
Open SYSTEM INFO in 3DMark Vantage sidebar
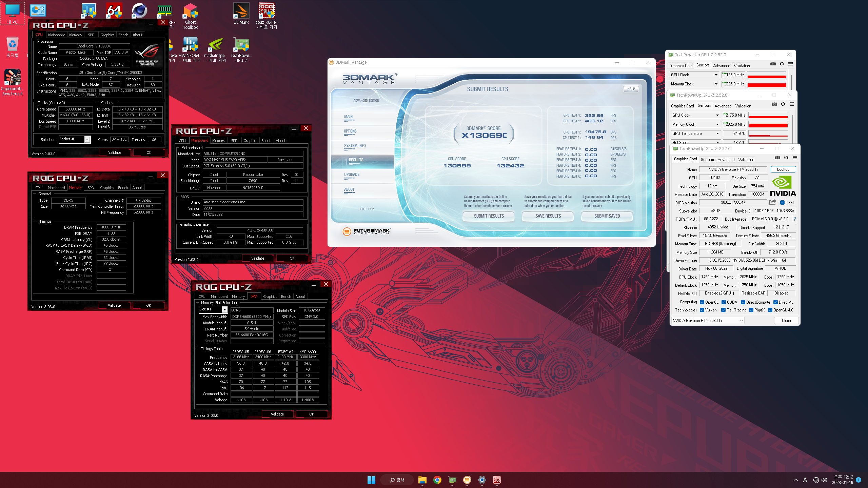(355, 146)
